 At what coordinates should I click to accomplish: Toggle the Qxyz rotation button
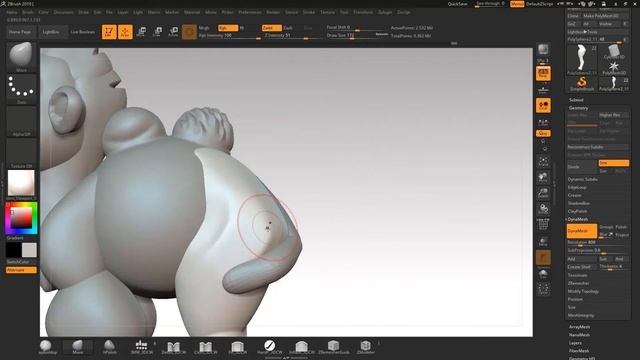543,133
